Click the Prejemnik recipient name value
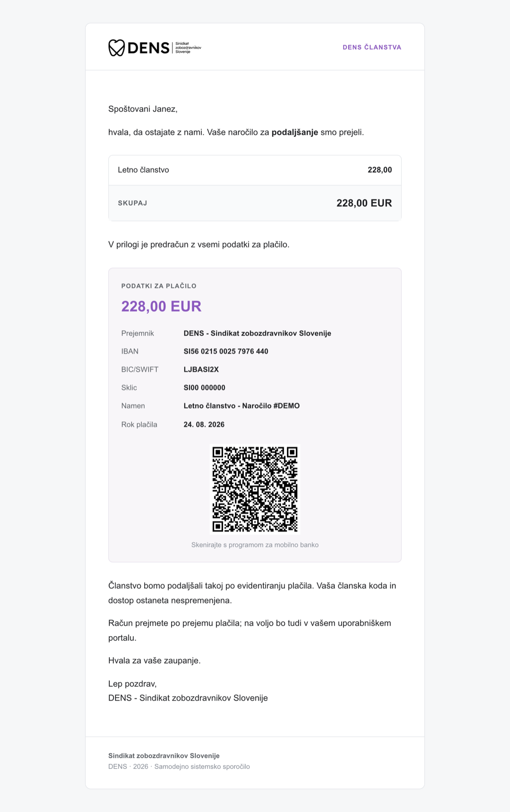 tap(257, 333)
